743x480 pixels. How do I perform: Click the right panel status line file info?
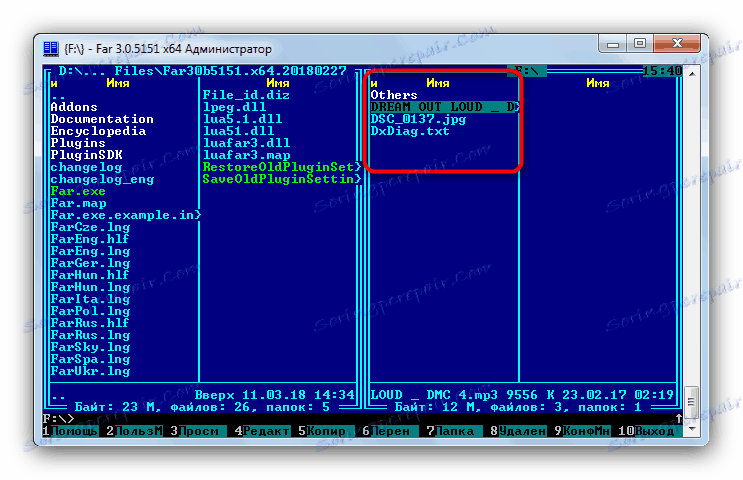point(522,395)
